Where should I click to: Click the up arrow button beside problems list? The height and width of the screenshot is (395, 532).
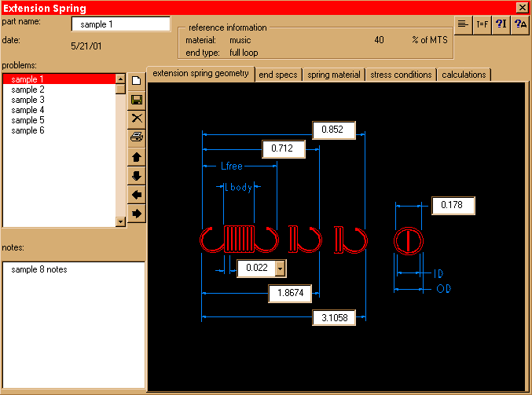pyautogui.click(x=137, y=157)
